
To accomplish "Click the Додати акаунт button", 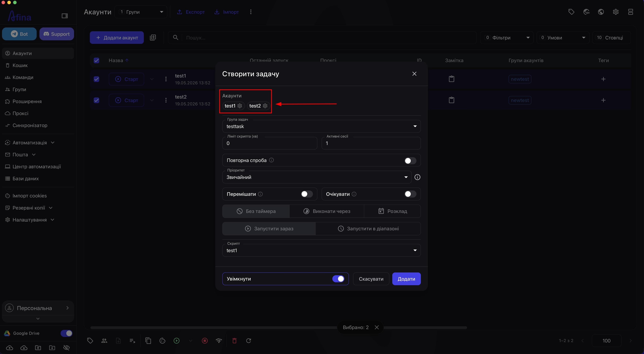I will [x=117, y=38].
